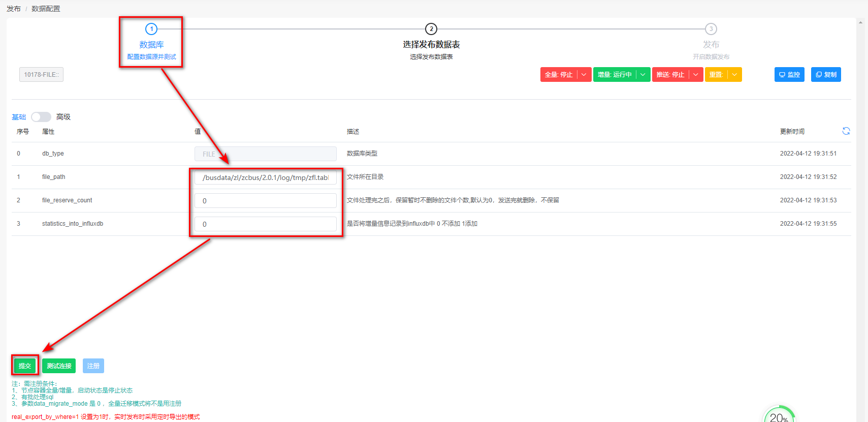The height and width of the screenshot is (422, 868).
Task: Focus the file_reserve_count value field
Action: (265, 201)
